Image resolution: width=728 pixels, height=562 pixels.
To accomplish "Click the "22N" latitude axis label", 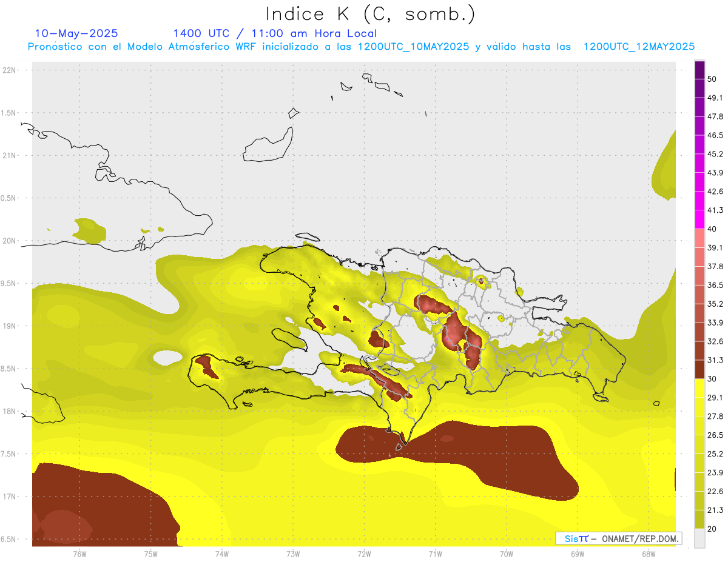I will (10, 70).
